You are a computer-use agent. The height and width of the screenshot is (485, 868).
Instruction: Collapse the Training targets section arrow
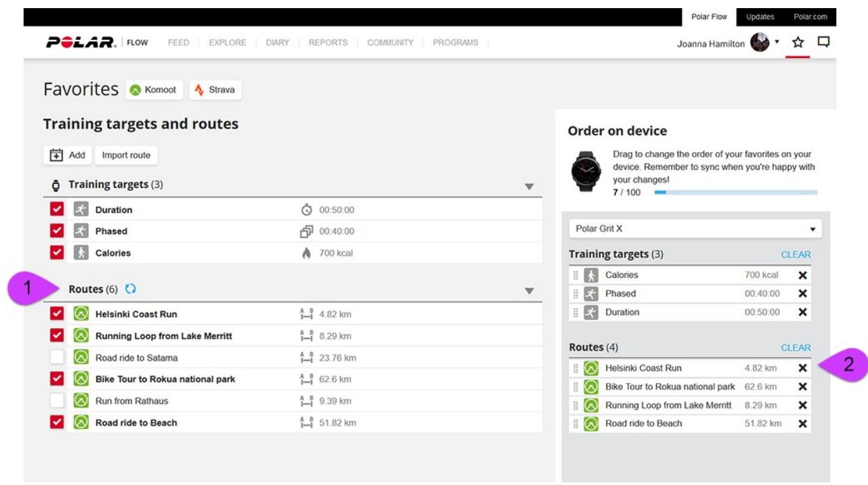point(529,187)
